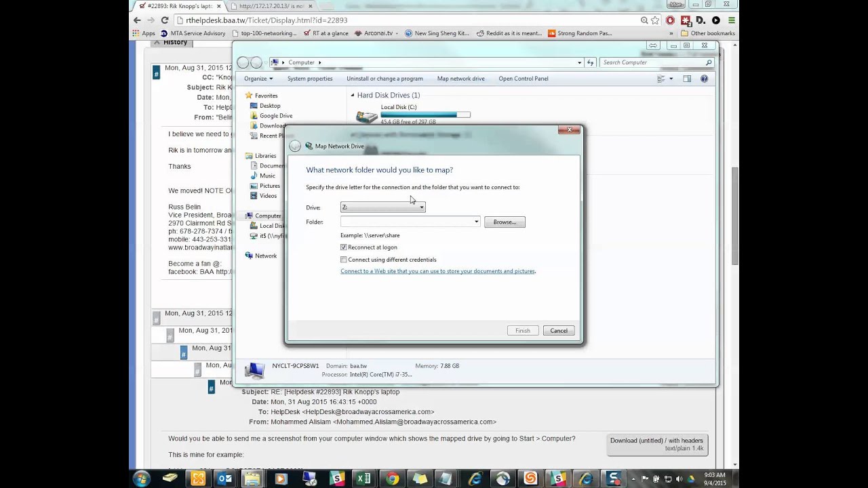Open Outlook from the taskbar
Viewport: 868px width, 488px height.
click(224, 479)
